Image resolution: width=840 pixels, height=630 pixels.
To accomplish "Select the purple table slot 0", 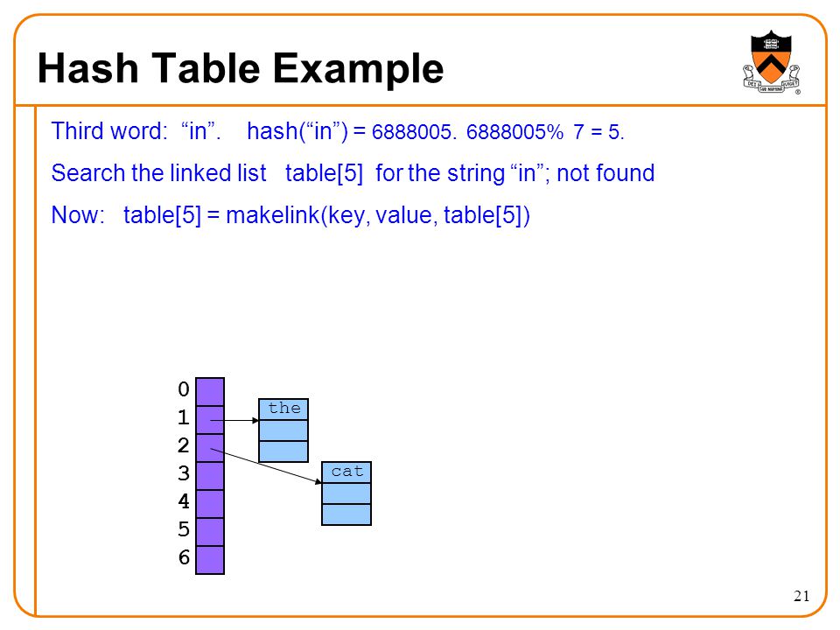I will point(210,392).
